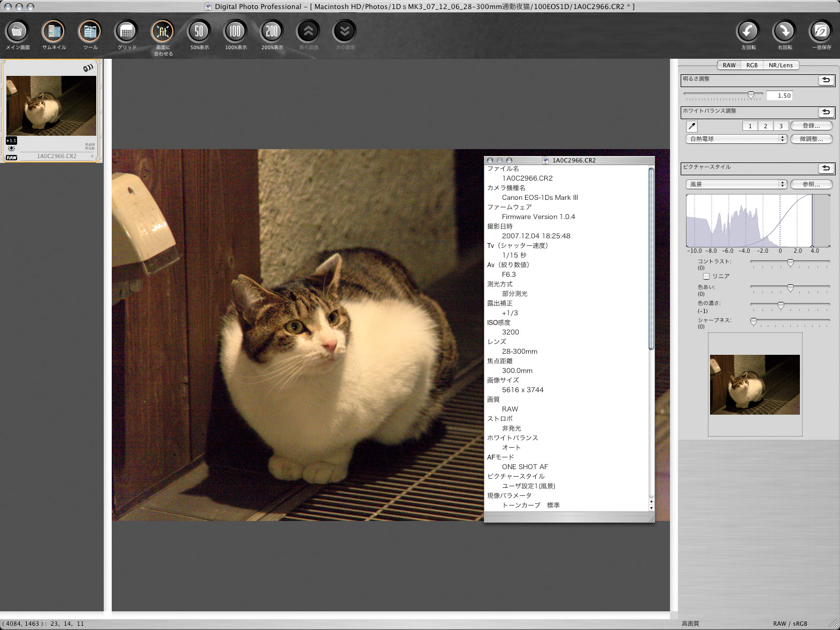The width and height of the screenshot is (840, 630).
Task: Click the RAW badge under the thumbnail
Action: pyautogui.click(x=11, y=158)
